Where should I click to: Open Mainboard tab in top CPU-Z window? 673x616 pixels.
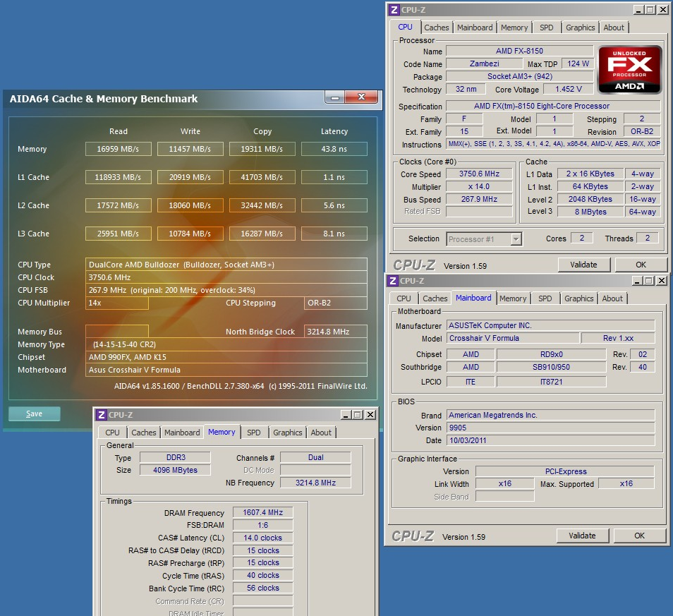pyautogui.click(x=475, y=28)
